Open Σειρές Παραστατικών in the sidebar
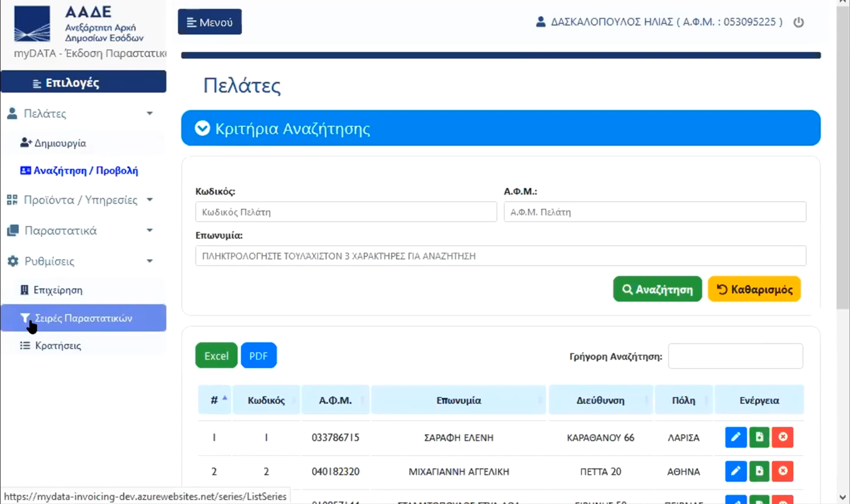This screenshot has width=850, height=504. [x=83, y=318]
